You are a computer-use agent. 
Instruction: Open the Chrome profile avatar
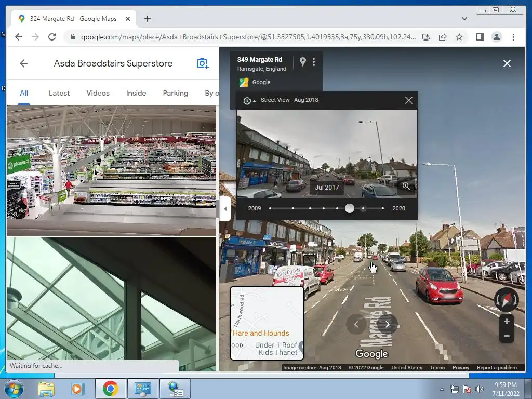click(496, 37)
